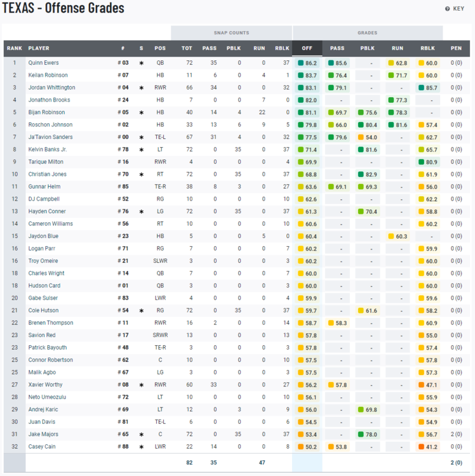Sort table by OFF grade column
The height and width of the screenshot is (476, 475).
coord(307,48)
